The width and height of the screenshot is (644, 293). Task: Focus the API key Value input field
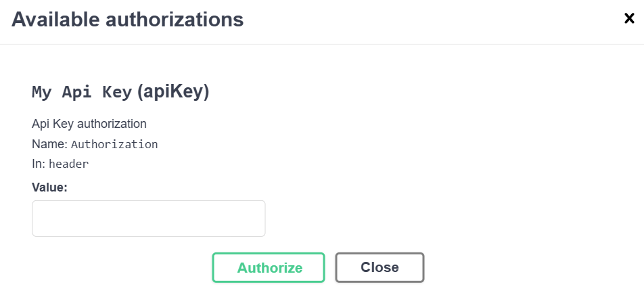(149, 219)
